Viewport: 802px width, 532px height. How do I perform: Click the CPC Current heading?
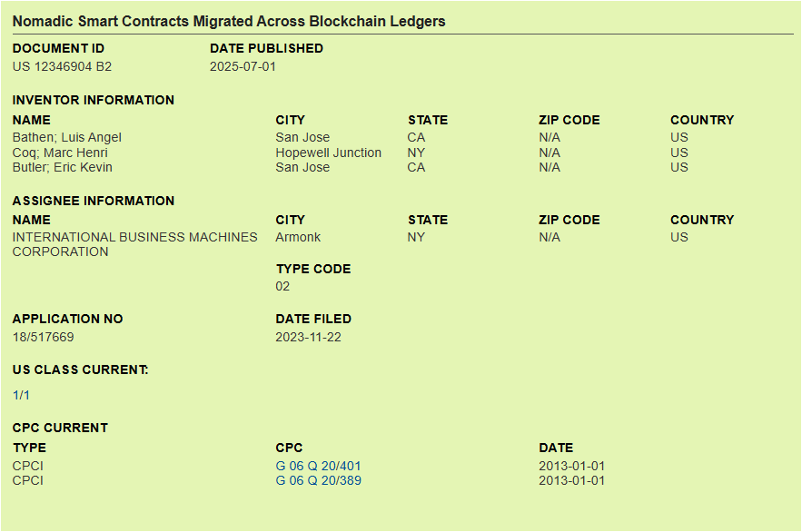click(x=60, y=428)
